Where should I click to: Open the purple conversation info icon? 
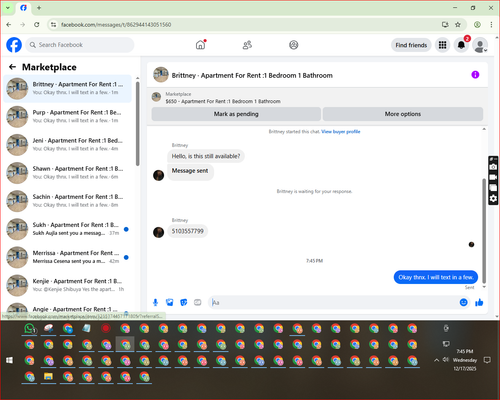(475, 75)
